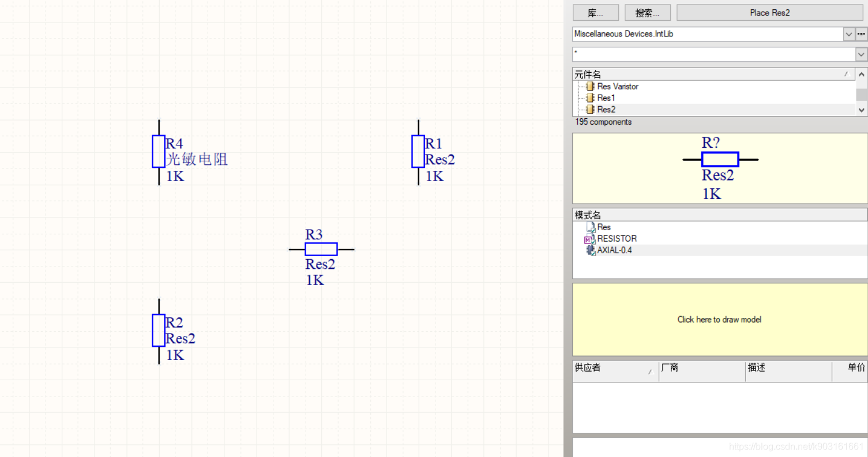This screenshot has height=457, width=868.
Task: Select the Res model row
Action: pos(720,227)
